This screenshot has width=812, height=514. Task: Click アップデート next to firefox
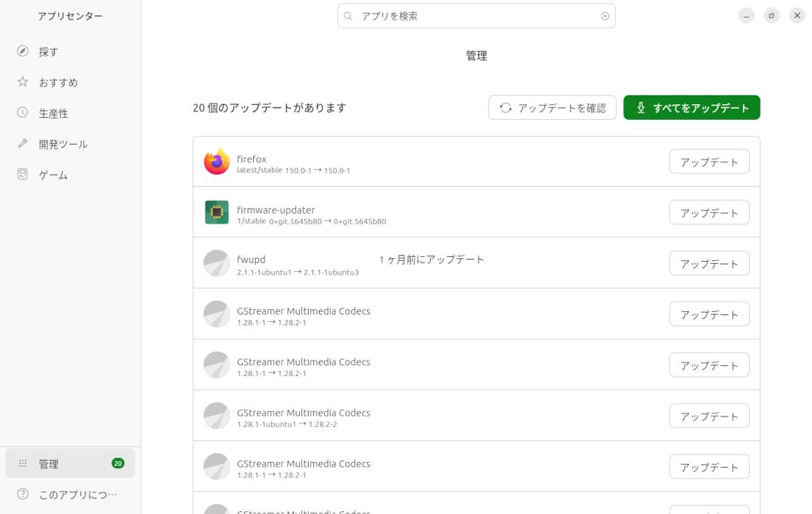click(x=709, y=161)
